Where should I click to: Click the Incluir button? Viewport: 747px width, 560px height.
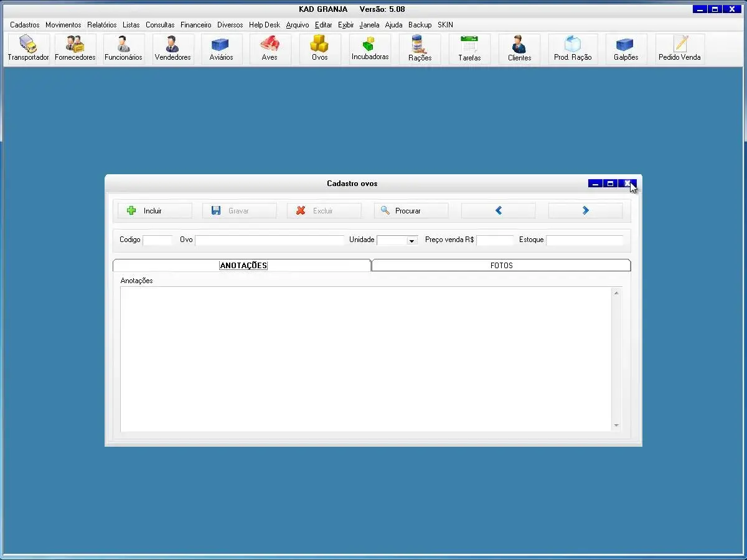pos(154,211)
